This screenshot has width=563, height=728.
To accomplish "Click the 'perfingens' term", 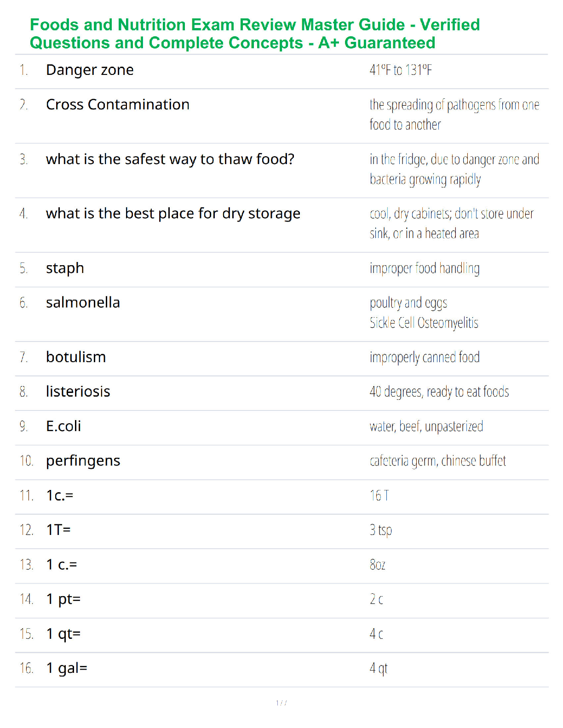I will [x=83, y=461].
